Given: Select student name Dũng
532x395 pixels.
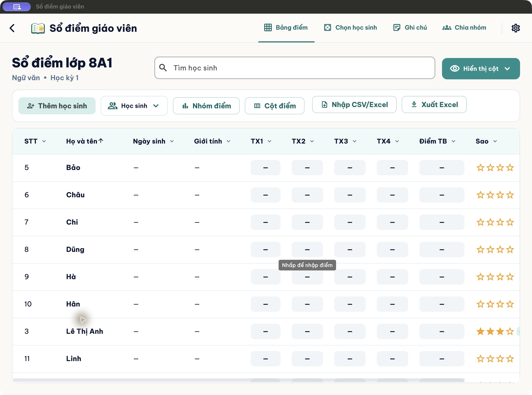Looking at the screenshot, I should click(75, 249).
